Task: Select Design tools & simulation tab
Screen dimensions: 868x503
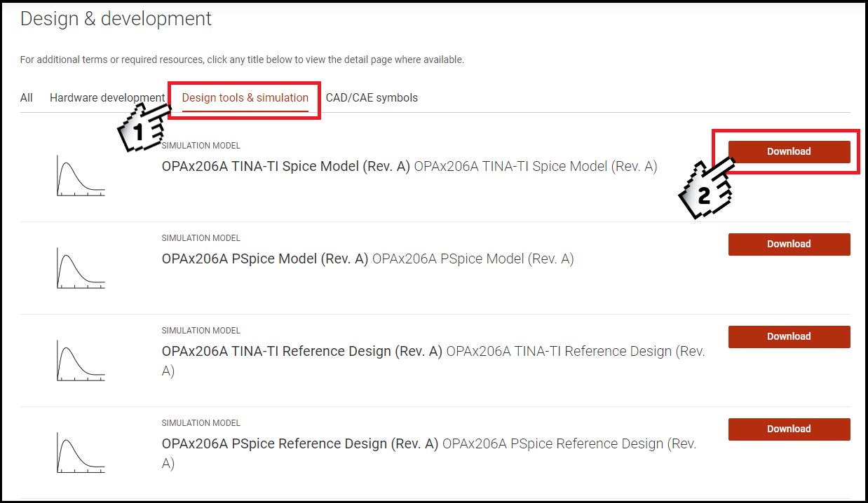Action: click(x=245, y=97)
